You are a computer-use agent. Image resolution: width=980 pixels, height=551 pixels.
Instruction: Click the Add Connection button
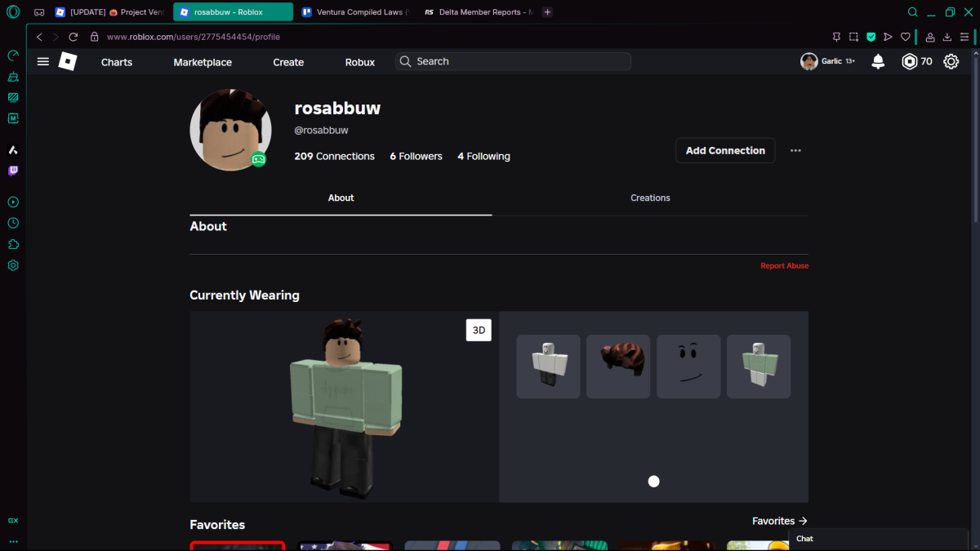[x=725, y=151]
